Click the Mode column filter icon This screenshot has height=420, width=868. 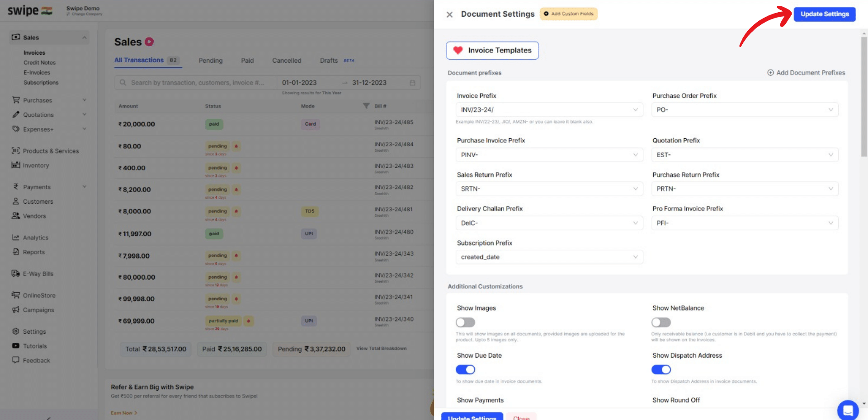(x=366, y=106)
